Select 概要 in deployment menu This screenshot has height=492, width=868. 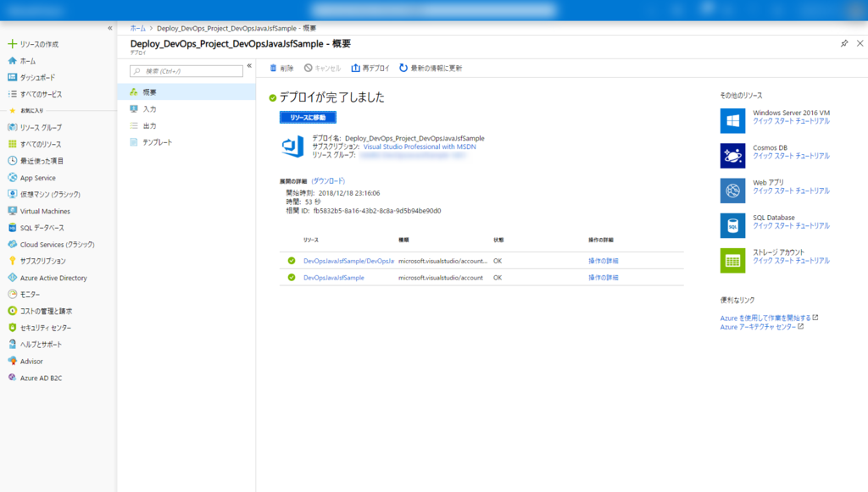pyautogui.click(x=186, y=91)
